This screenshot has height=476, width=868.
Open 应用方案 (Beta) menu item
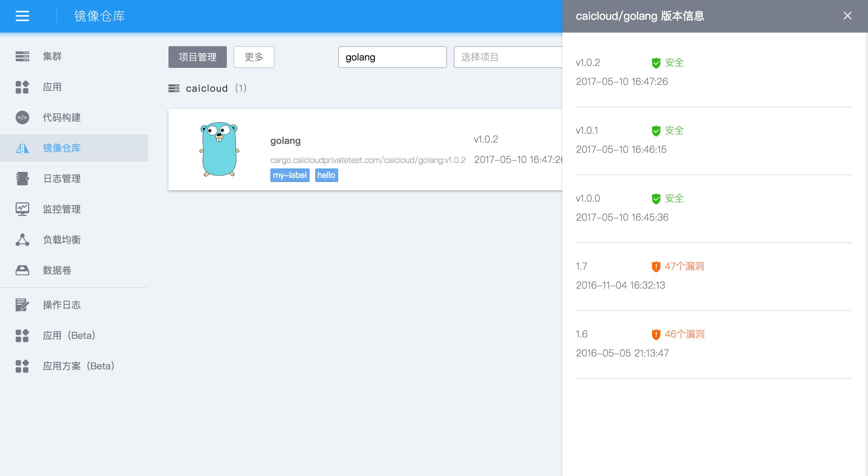(x=78, y=366)
